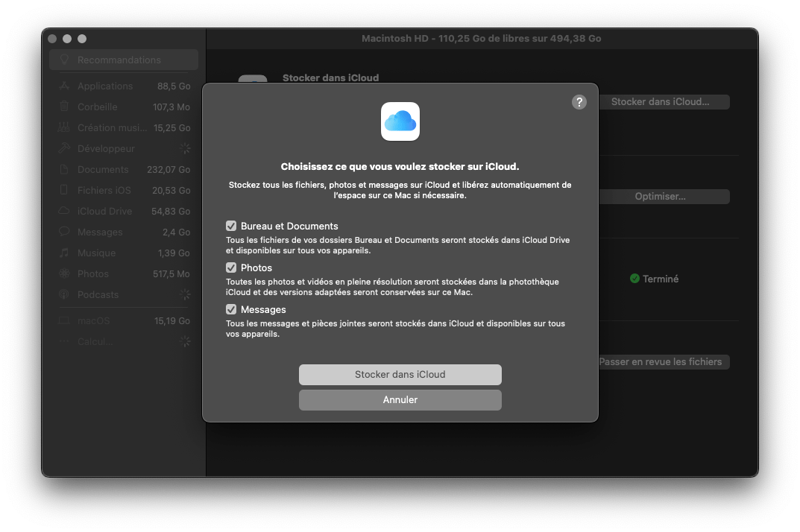This screenshot has height=532, width=800.
Task: Click the Fichiers iOS phone icon
Action: [64, 190]
